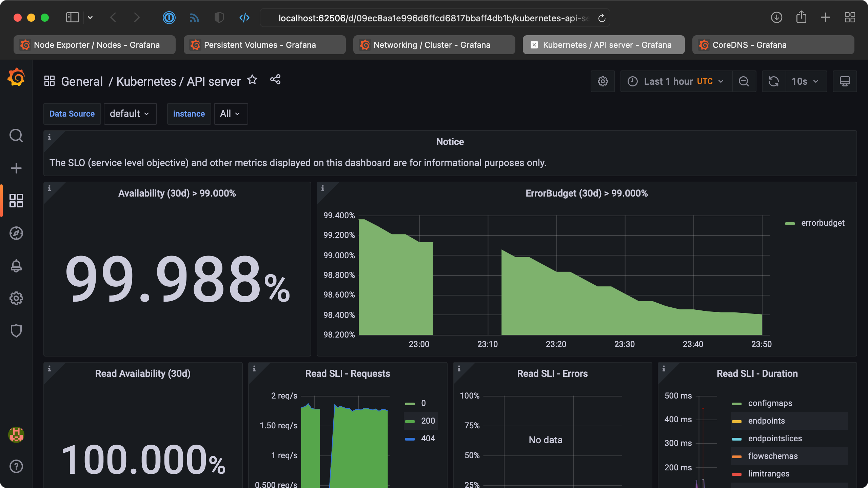Viewport: 868px width, 488px height.
Task: Switch to the CoreDNS - Grafana tab
Action: [x=773, y=45]
